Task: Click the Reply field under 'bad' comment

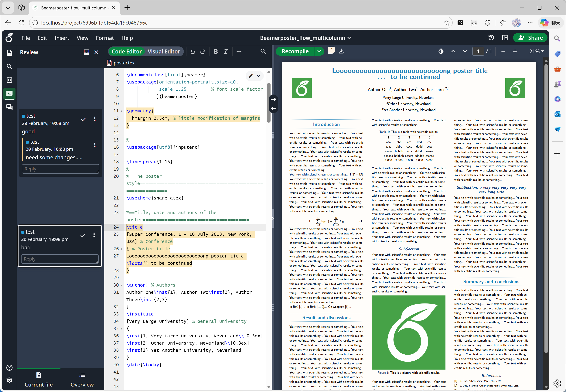Action: click(x=60, y=259)
